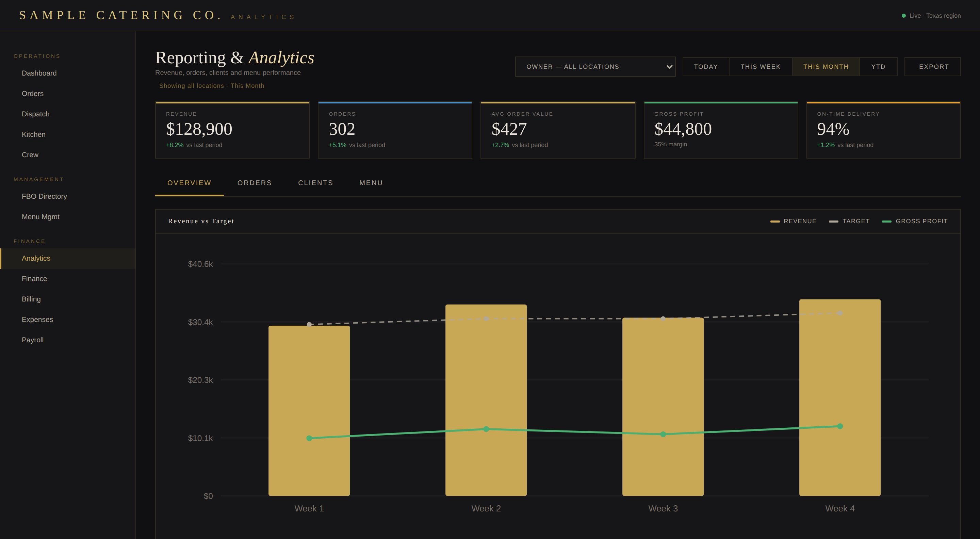
Task: Go to Menu Mgmt
Action: [x=68, y=217]
